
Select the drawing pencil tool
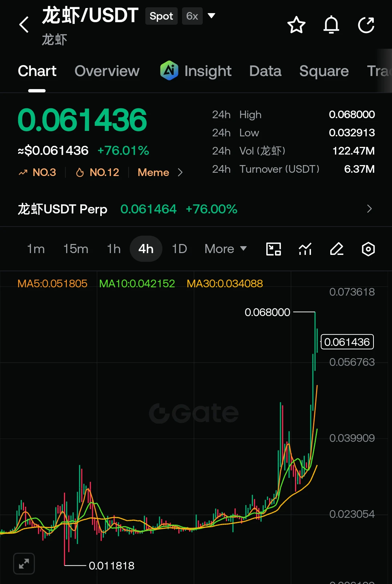337,249
